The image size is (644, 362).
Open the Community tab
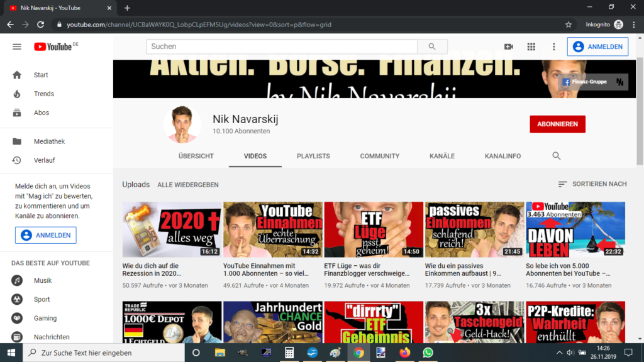[379, 156]
